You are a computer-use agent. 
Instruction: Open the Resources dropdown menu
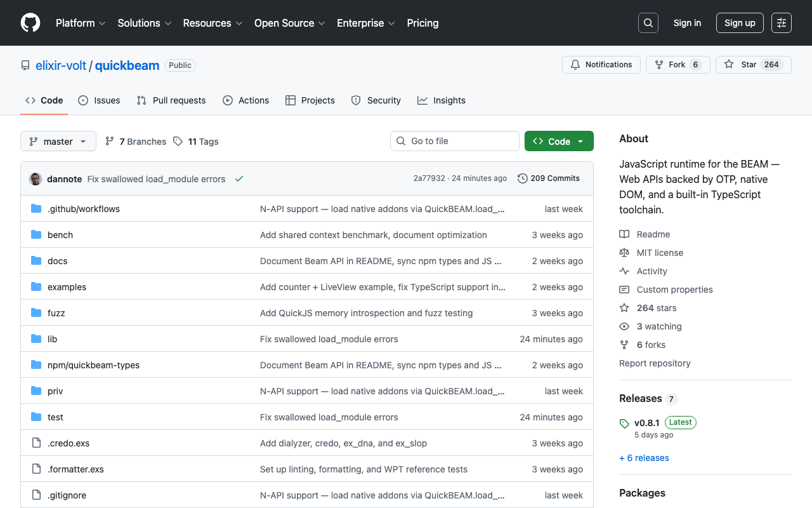pyautogui.click(x=213, y=23)
